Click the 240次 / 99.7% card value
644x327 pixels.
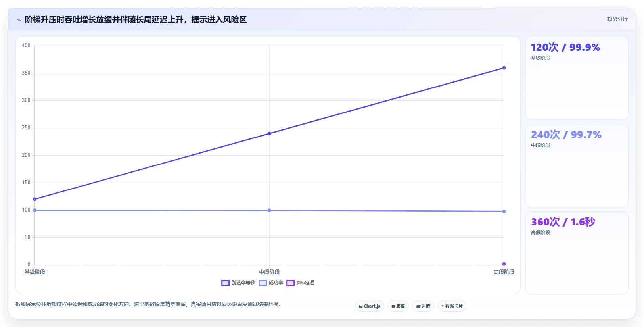pos(566,135)
